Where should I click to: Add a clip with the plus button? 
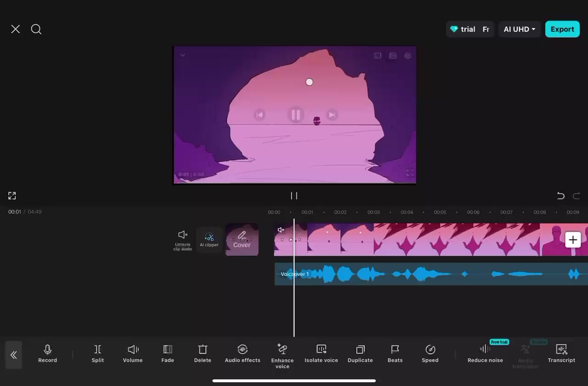(x=573, y=239)
